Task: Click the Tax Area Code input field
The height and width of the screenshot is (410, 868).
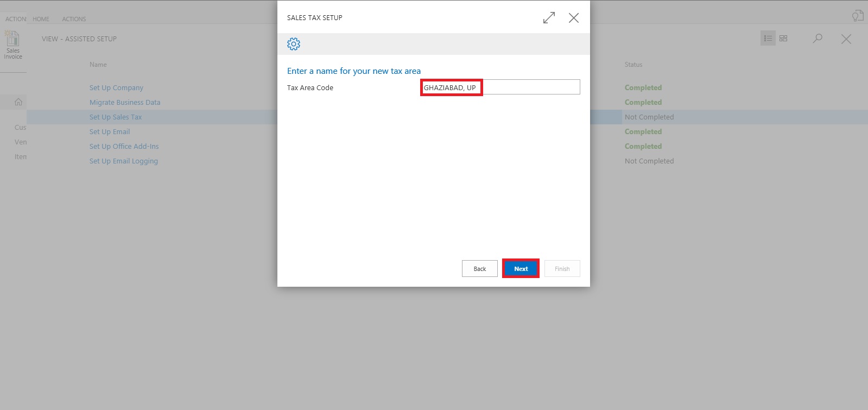Action: pos(500,87)
